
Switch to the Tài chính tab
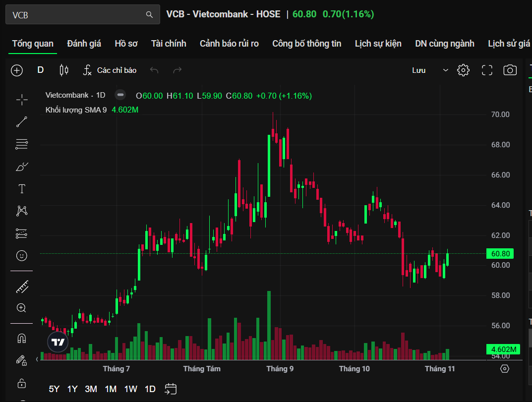(169, 44)
